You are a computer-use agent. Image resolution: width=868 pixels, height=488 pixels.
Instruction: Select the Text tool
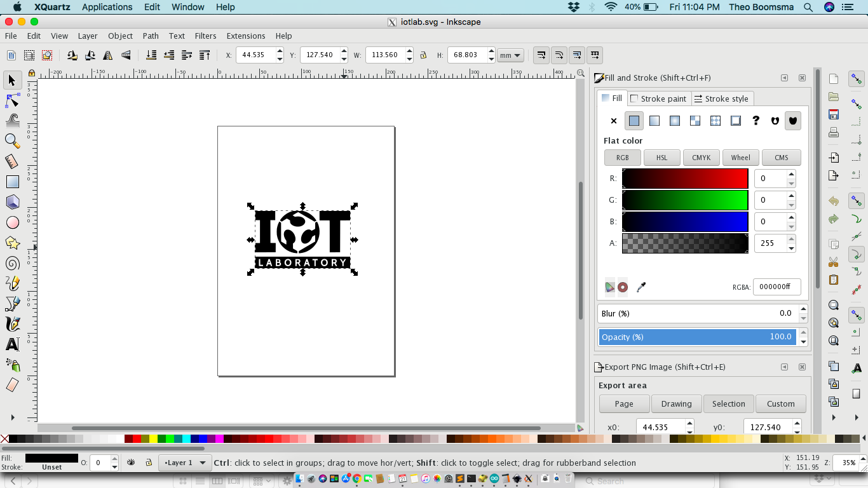11,345
